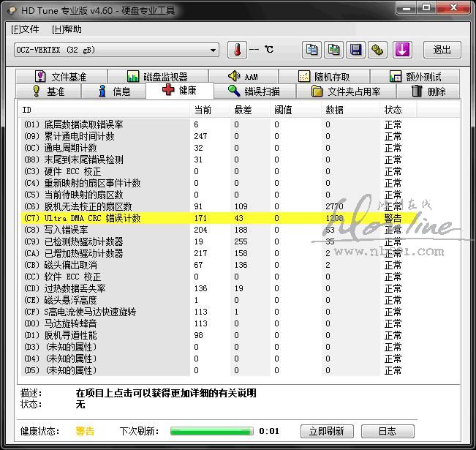
Task: Select the (D3) 未知的属性 row
Action: [219, 347]
